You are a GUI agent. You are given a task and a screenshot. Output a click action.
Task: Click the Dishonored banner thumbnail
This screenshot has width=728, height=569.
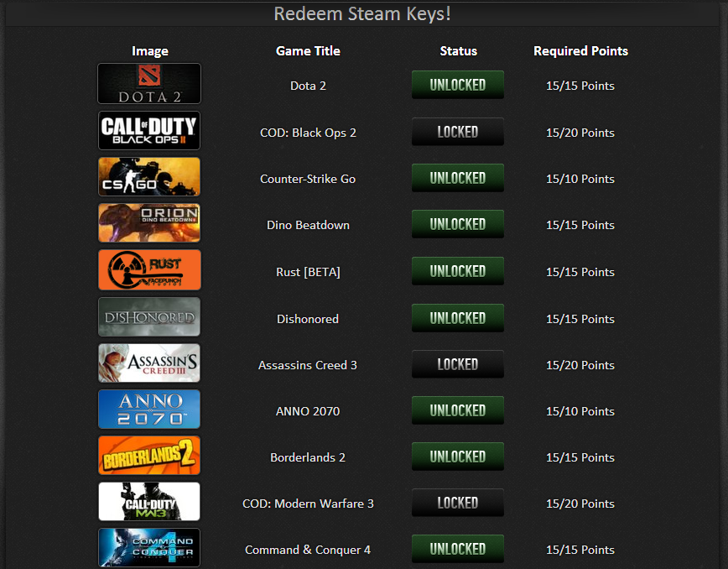pyautogui.click(x=149, y=316)
